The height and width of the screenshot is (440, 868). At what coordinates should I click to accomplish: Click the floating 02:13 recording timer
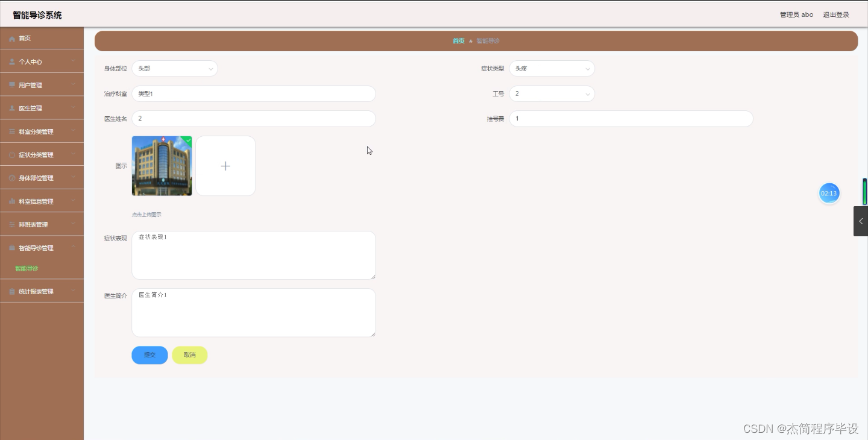point(829,193)
